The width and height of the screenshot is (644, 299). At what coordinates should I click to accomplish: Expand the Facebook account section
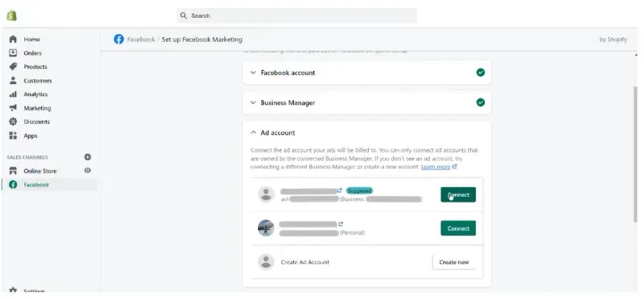click(x=253, y=73)
